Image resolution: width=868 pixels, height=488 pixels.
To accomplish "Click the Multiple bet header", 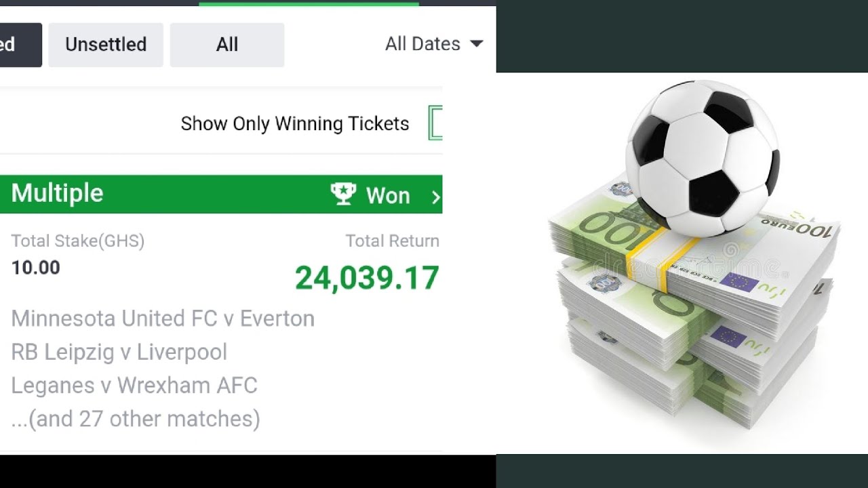I will 58,194.
